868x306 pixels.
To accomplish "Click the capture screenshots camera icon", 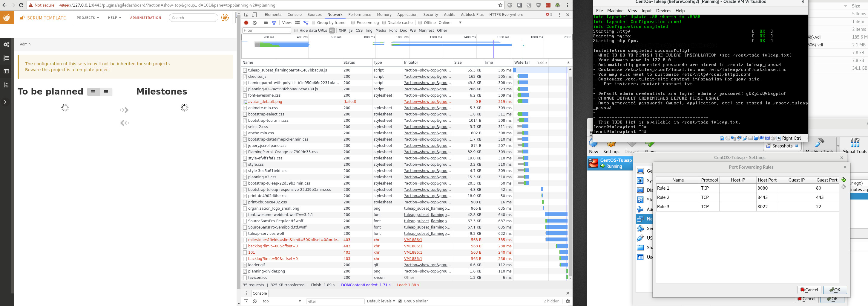I will click(266, 23).
